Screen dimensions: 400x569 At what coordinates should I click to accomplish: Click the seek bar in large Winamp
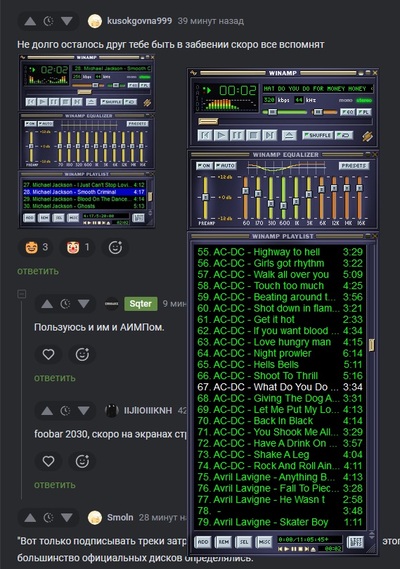pos(285,122)
